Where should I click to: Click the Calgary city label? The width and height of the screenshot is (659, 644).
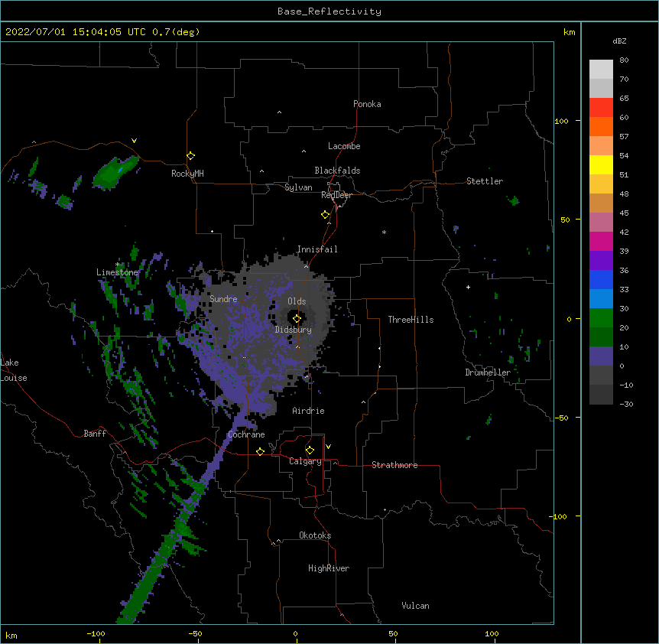(x=305, y=461)
